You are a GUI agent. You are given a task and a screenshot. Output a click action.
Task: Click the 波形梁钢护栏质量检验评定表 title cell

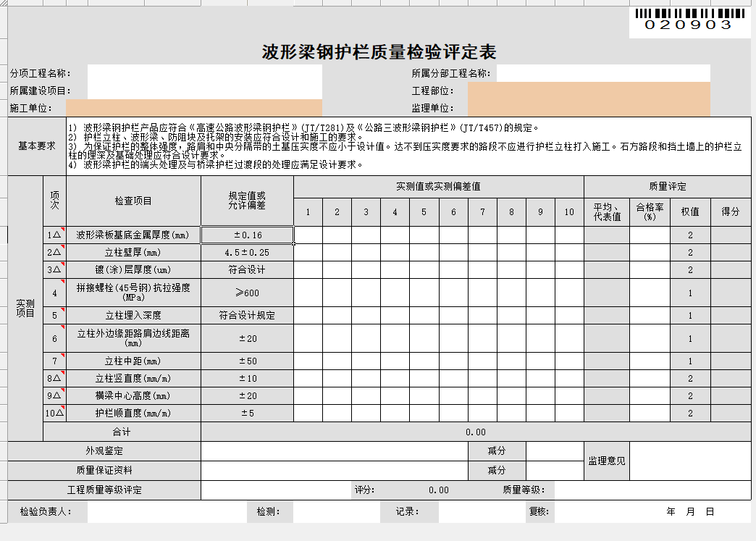point(379,52)
